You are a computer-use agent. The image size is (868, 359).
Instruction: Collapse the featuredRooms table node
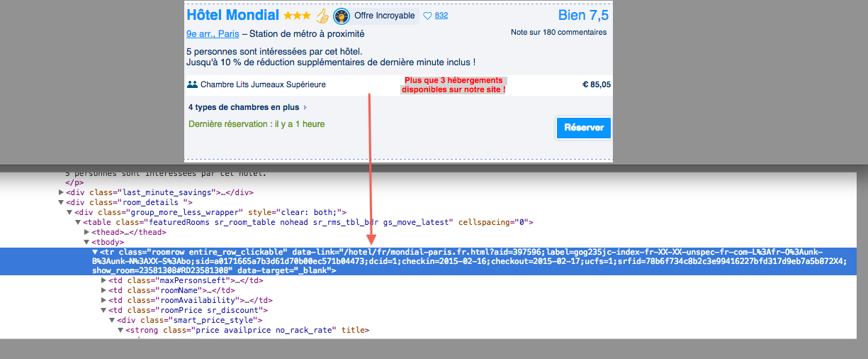click(x=78, y=222)
